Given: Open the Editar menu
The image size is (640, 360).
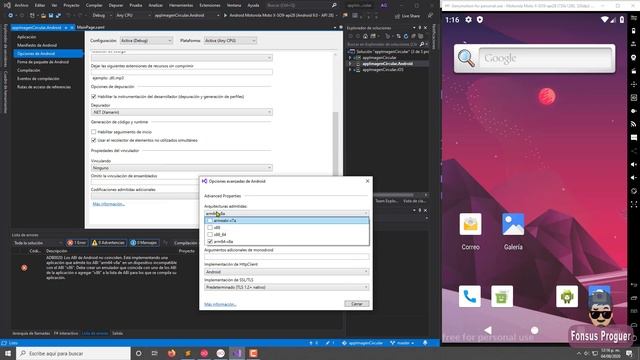Looking at the screenshot, I should 40,5.
